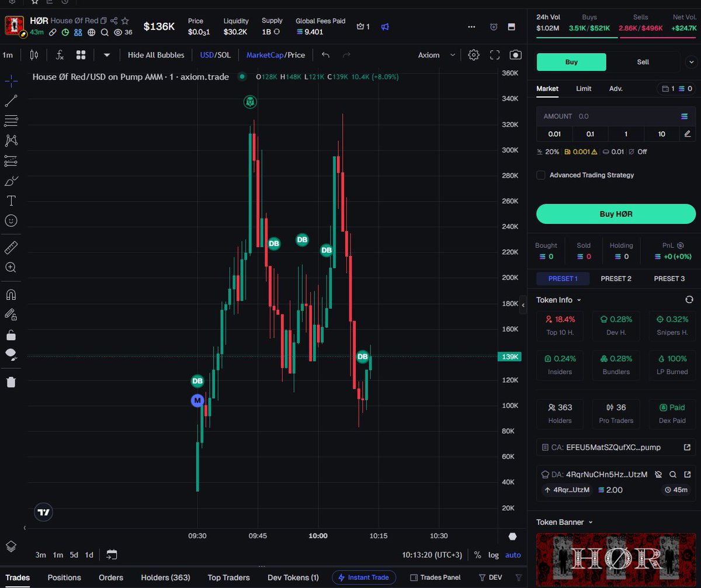Select the chart patterns tool

point(11,140)
